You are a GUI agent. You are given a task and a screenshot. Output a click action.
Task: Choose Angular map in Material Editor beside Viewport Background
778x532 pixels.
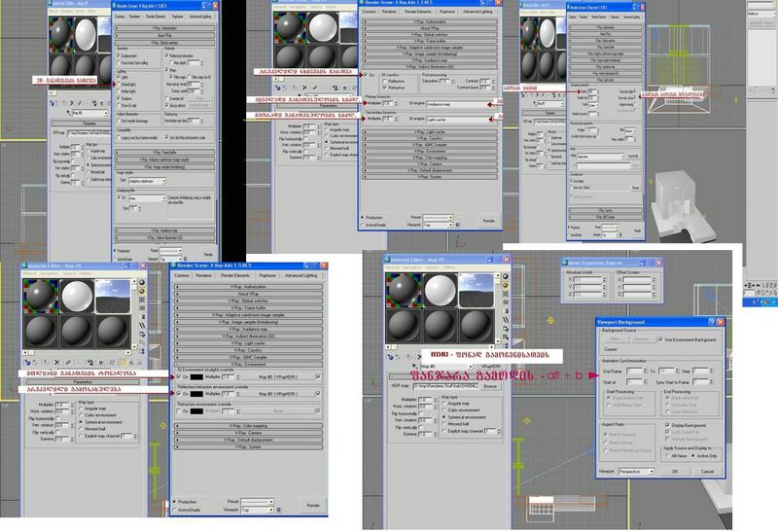click(444, 404)
